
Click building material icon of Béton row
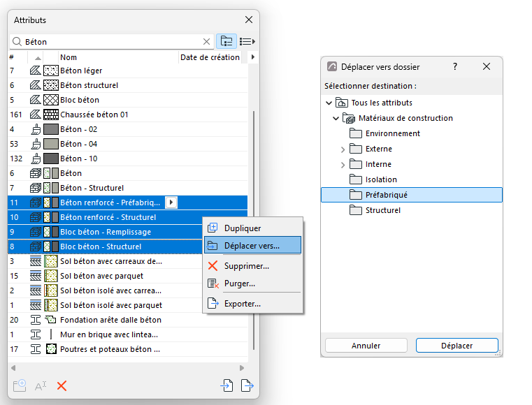pos(35,173)
